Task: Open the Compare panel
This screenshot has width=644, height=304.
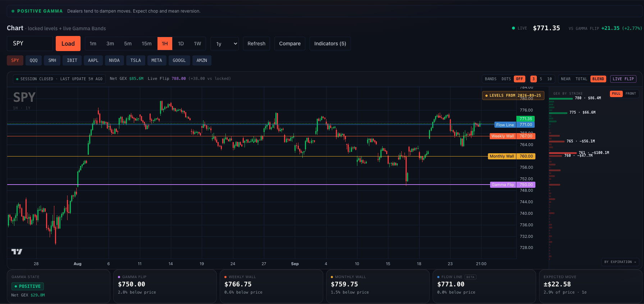Action: point(290,44)
